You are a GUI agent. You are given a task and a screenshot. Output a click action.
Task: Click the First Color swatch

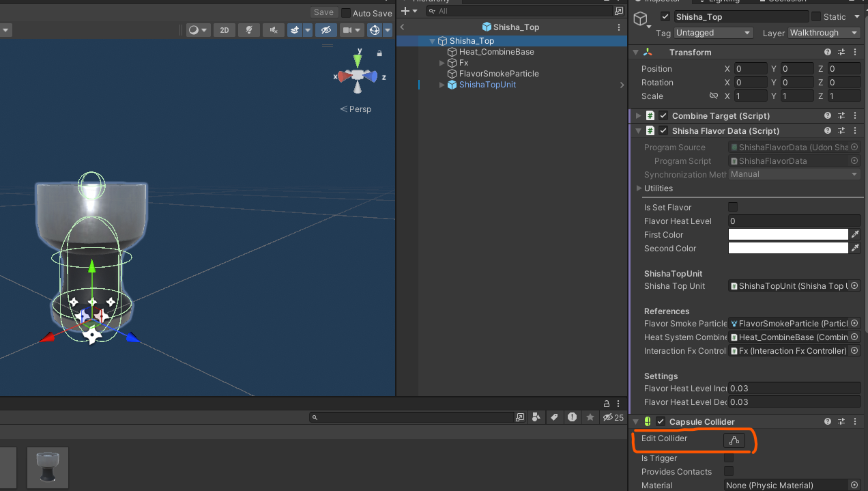click(x=788, y=234)
